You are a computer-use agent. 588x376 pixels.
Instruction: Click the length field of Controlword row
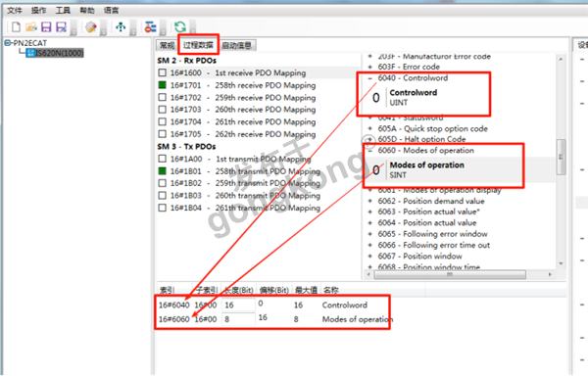[238, 305]
